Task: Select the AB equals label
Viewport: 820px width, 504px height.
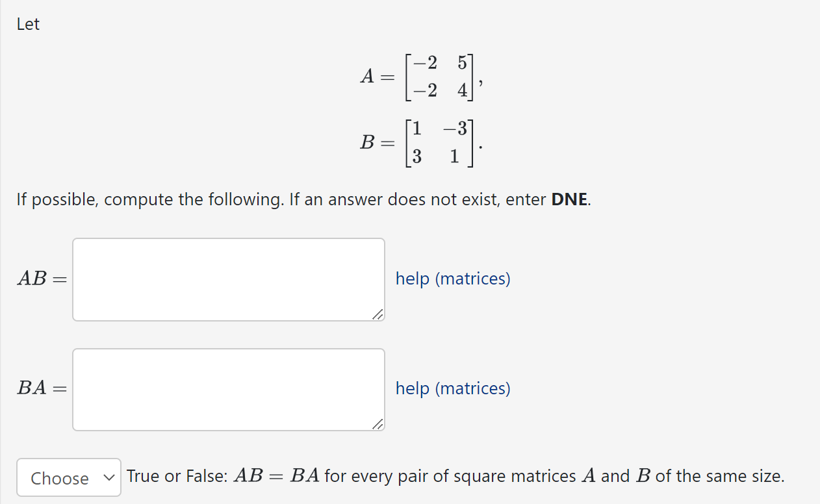Action: tap(40, 279)
